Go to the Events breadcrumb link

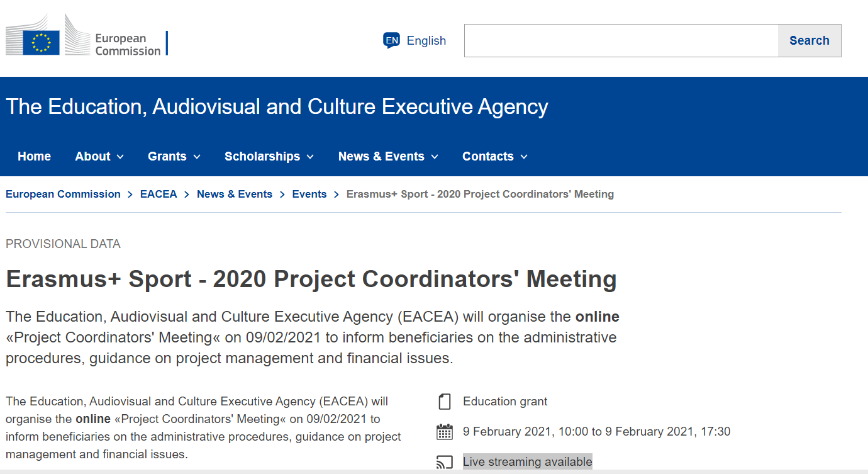pos(309,195)
